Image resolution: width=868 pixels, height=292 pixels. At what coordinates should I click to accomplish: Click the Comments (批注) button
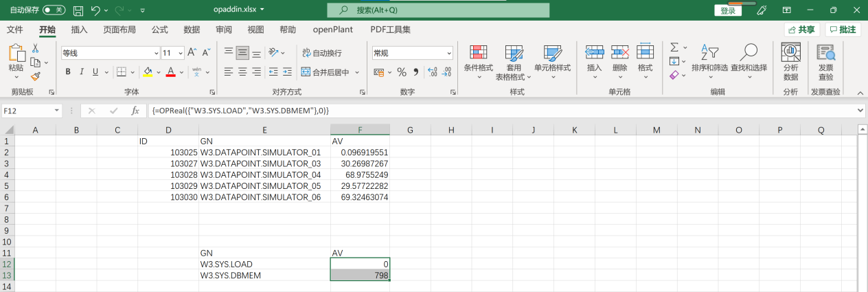coord(843,30)
